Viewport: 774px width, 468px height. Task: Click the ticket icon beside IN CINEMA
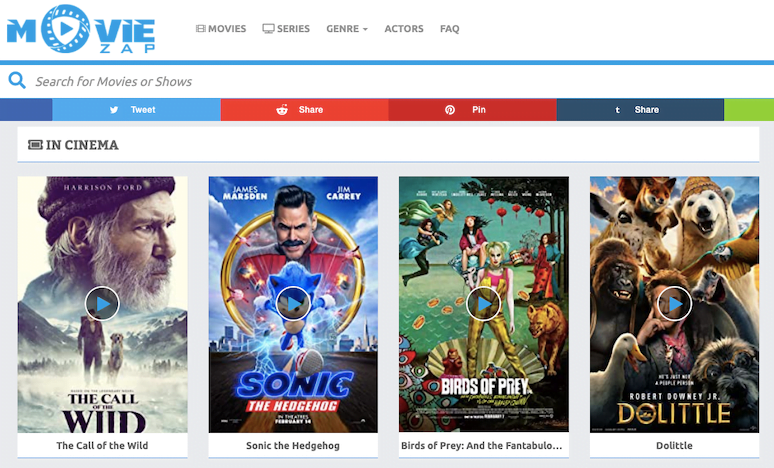(35, 145)
